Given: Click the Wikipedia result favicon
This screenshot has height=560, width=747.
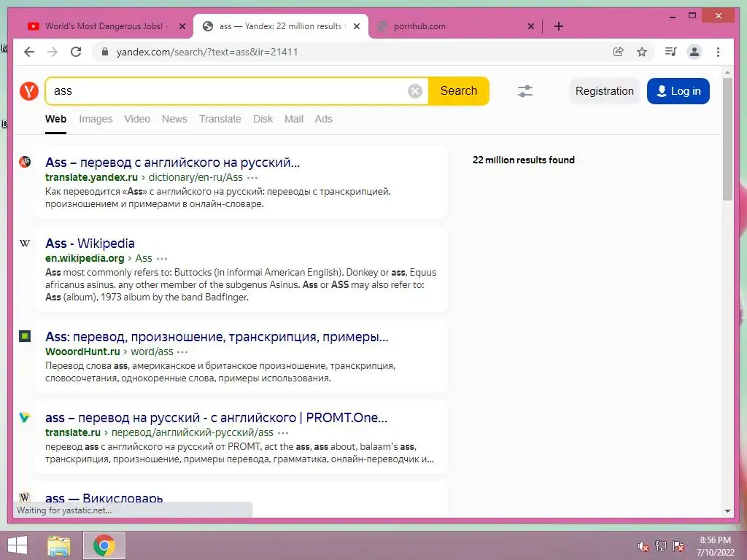Looking at the screenshot, I should coord(25,244).
